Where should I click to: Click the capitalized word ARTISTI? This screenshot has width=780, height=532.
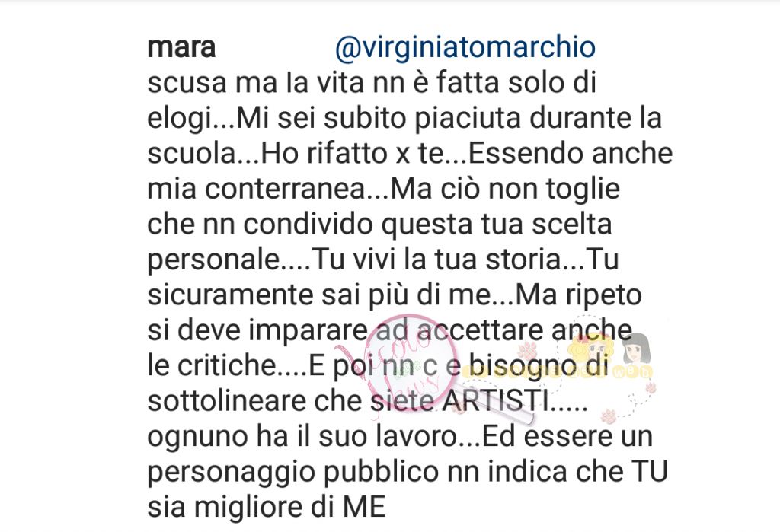pyautogui.click(x=495, y=401)
